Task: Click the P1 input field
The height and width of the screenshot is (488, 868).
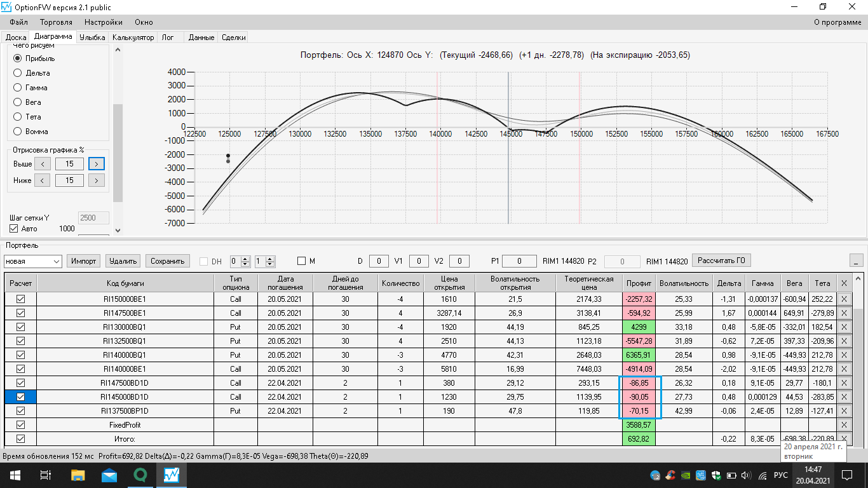Action: coord(519,261)
